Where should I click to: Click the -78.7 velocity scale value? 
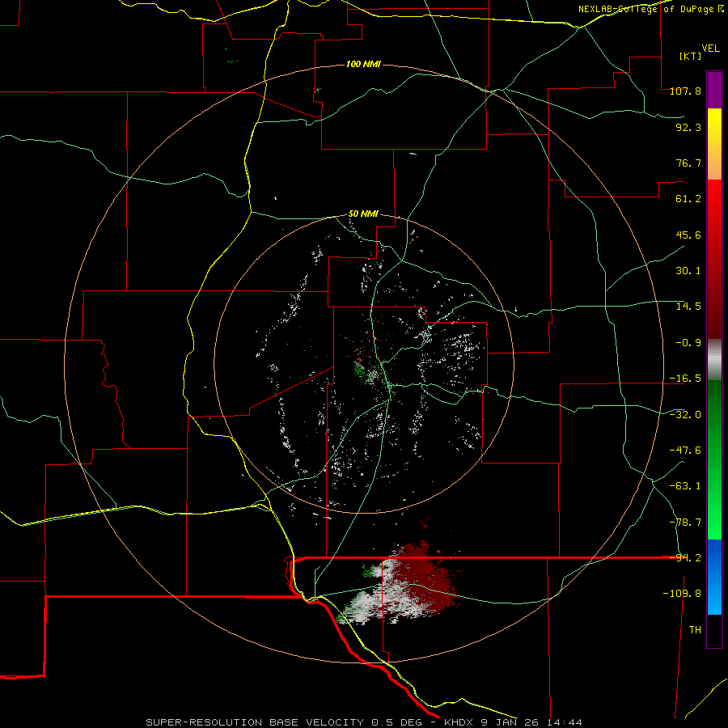(x=685, y=523)
